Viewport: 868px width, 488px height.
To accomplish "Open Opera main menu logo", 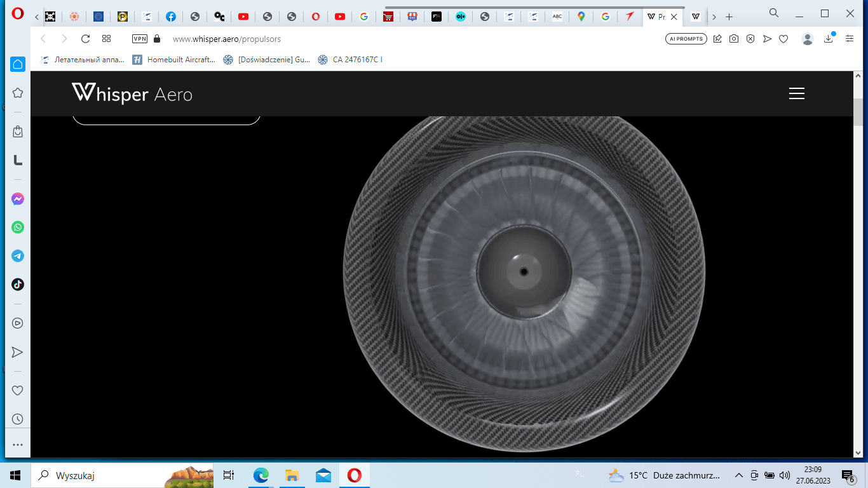I will coord(18,13).
